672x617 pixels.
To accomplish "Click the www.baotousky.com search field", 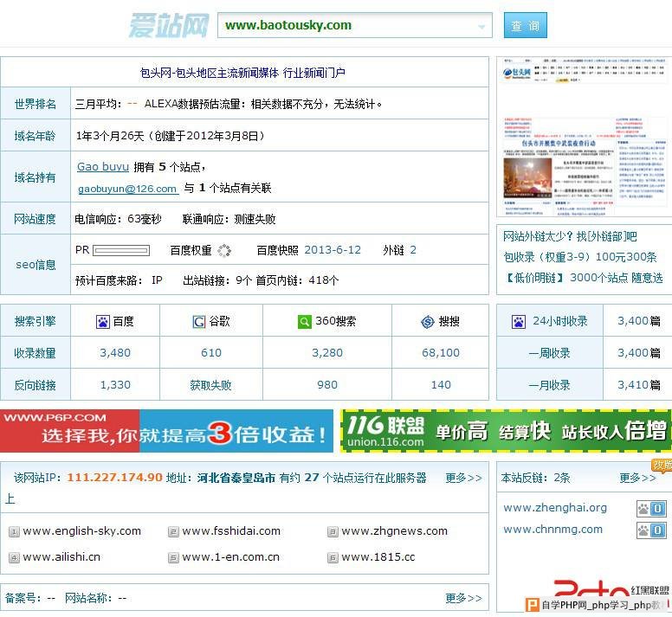I will (354, 25).
